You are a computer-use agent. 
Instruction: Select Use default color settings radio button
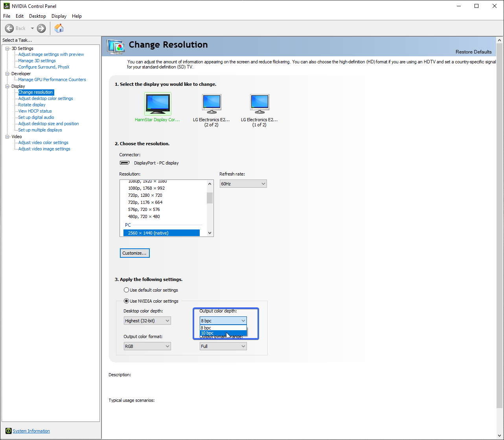point(126,290)
